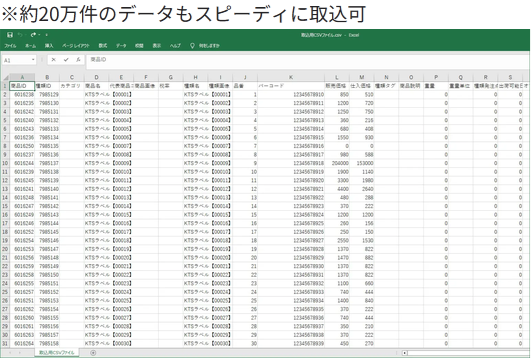Select column K header
The height and width of the screenshot is (362, 532).
[291, 77]
